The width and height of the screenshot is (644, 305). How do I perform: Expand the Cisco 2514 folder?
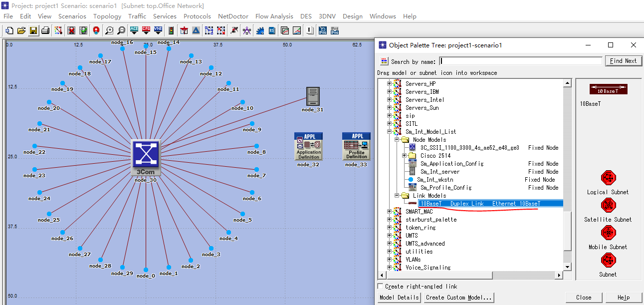pos(405,156)
